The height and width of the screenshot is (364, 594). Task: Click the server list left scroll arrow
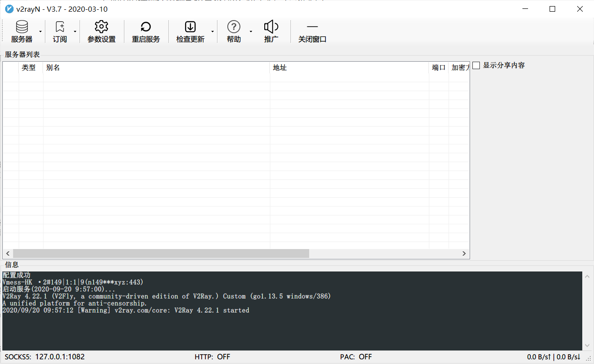tap(7, 253)
